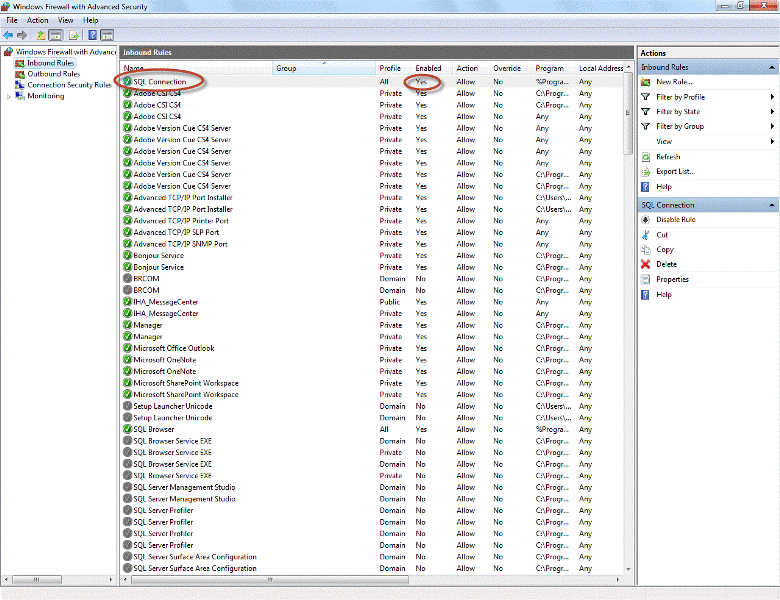Viewport: 780px width, 600px height.
Task: Collapse the Inbound Rules actions section
Action: (x=772, y=68)
